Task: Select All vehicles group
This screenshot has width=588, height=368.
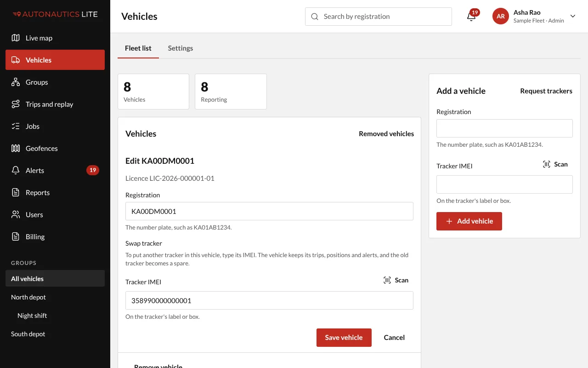Action: pos(55,279)
